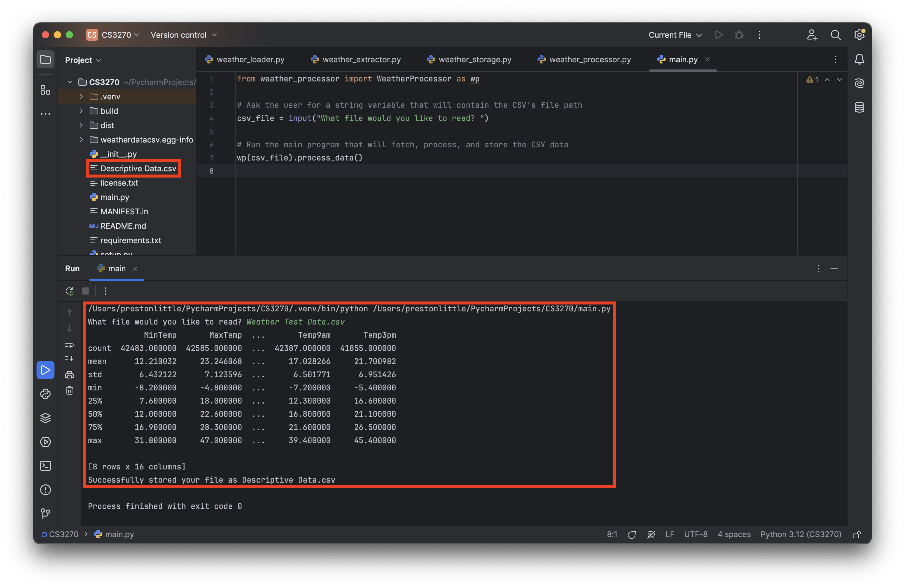Screen dimensions: 905x588
Task: Toggle read-only lock in status bar
Action: [856, 534]
